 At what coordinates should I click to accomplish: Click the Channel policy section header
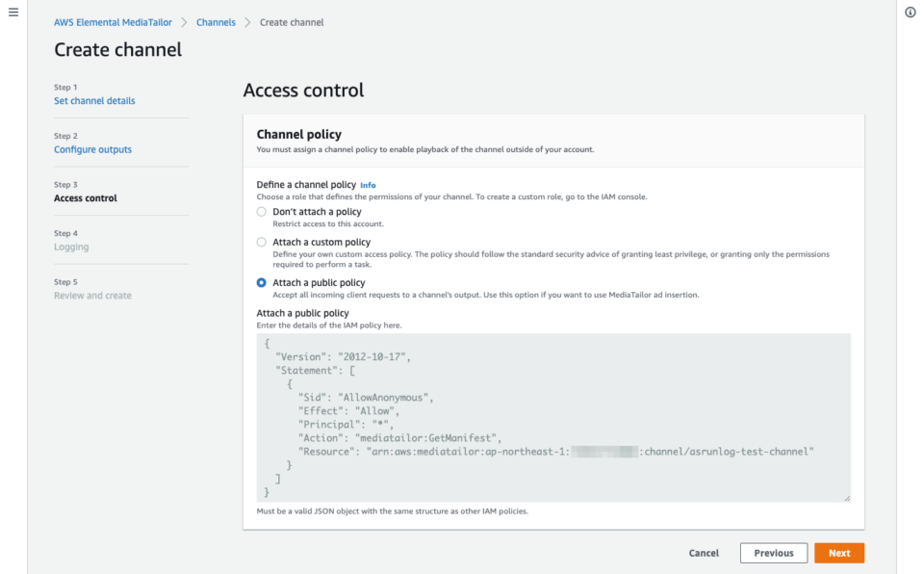pyautogui.click(x=299, y=135)
